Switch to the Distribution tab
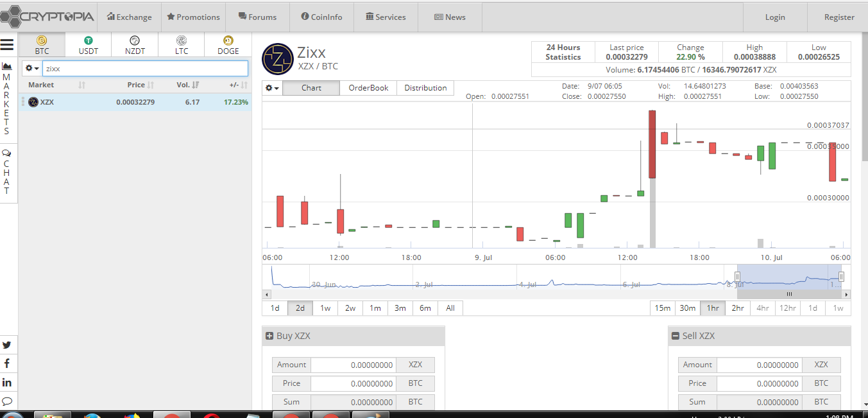Image resolution: width=868 pixels, height=418 pixels. coord(425,88)
